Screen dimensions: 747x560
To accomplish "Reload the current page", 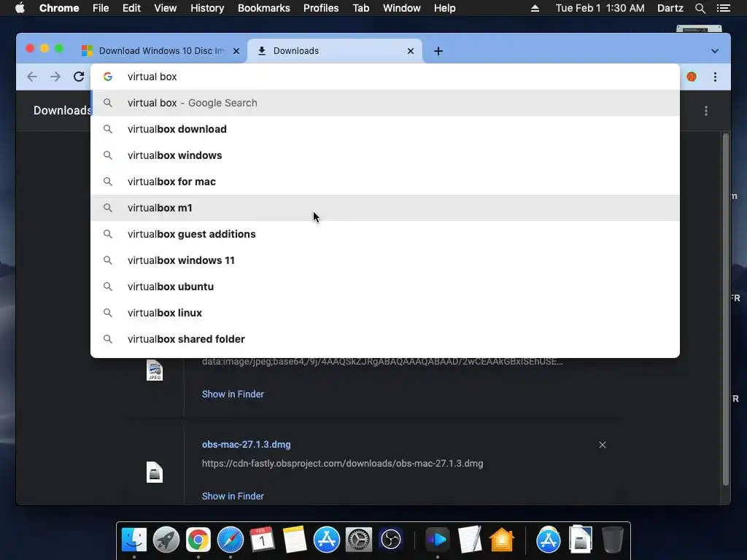I will click(x=79, y=77).
